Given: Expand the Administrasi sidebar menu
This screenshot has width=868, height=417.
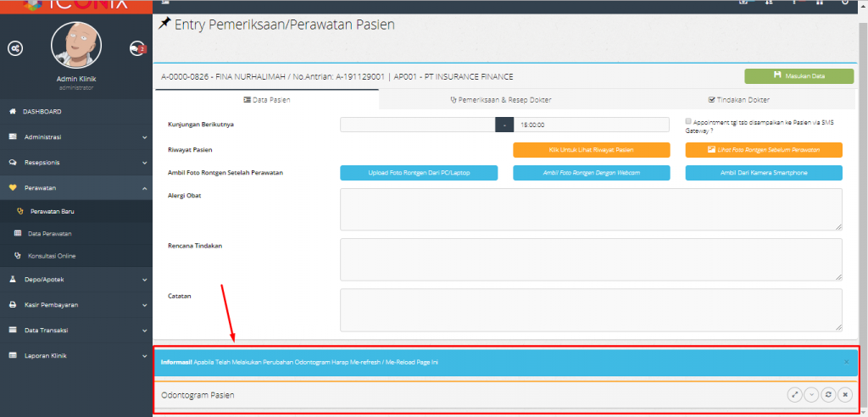Looking at the screenshot, I should [x=76, y=136].
